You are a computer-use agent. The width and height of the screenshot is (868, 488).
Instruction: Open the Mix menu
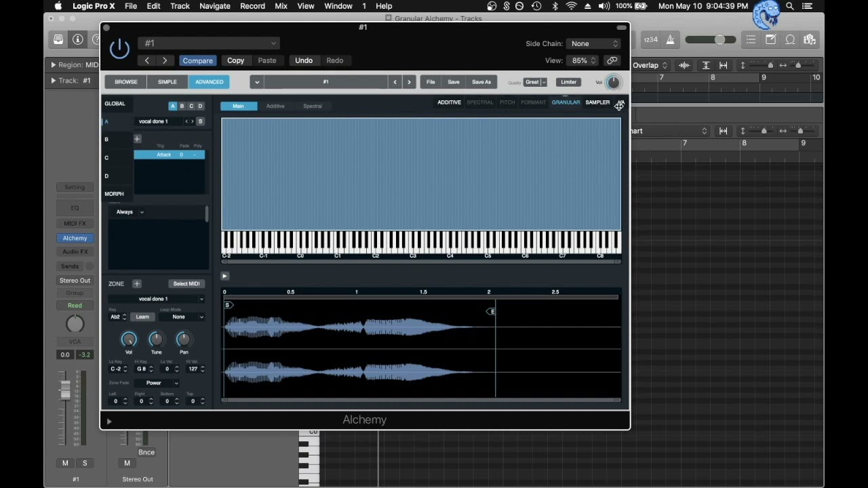281,6
